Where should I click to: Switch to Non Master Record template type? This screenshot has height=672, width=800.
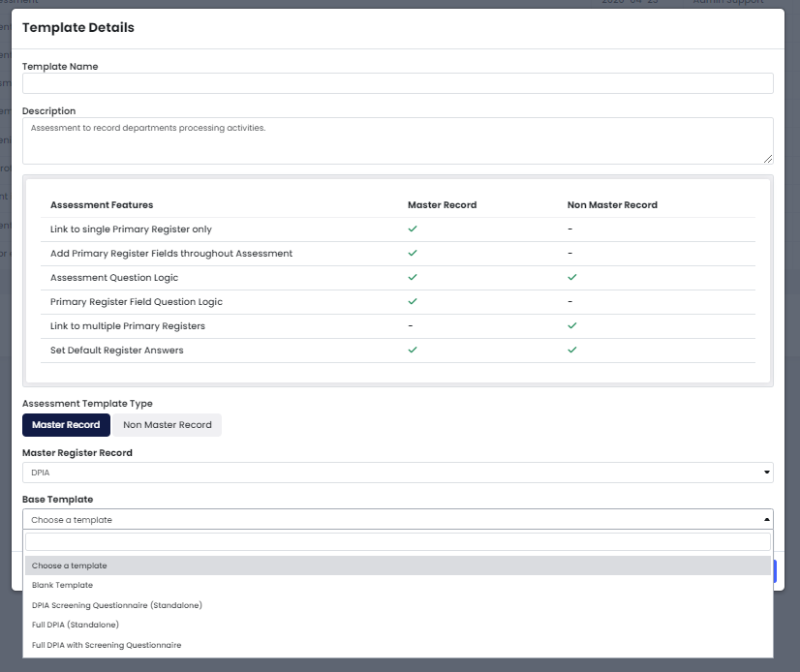[167, 425]
